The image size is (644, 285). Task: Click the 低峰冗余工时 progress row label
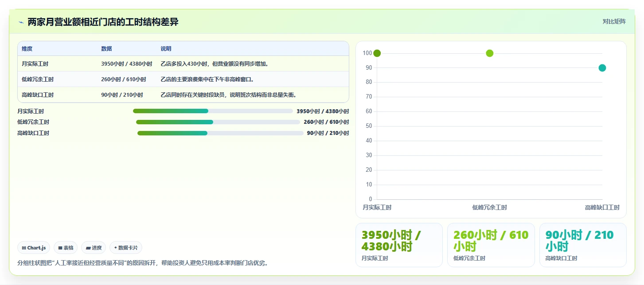[33, 122]
